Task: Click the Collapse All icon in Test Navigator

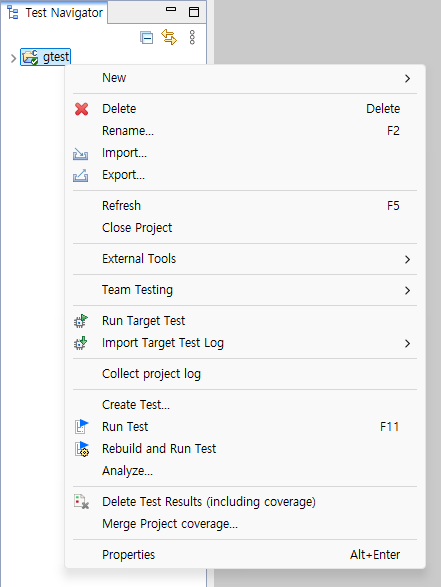Action: coord(146,37)
